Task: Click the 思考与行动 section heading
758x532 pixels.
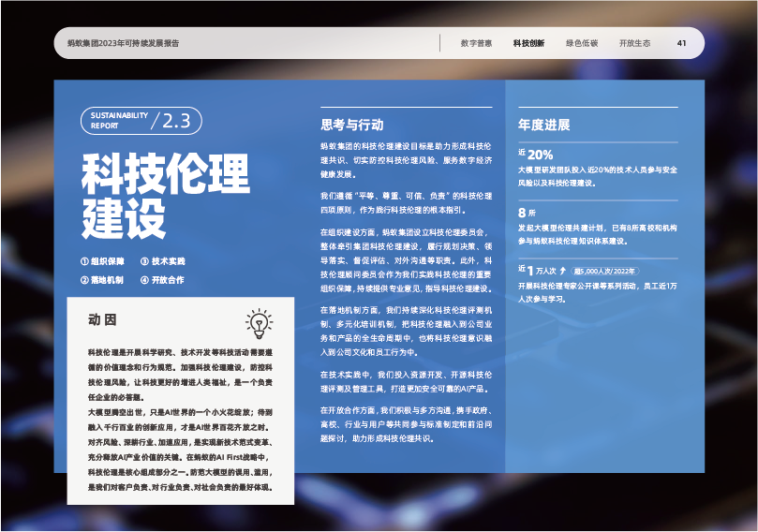Action: coord(352,124)
